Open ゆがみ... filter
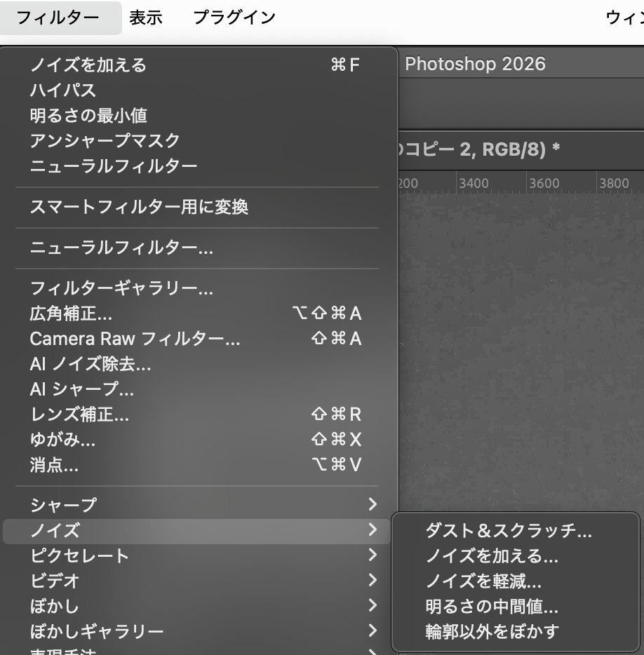 (62, 440)
